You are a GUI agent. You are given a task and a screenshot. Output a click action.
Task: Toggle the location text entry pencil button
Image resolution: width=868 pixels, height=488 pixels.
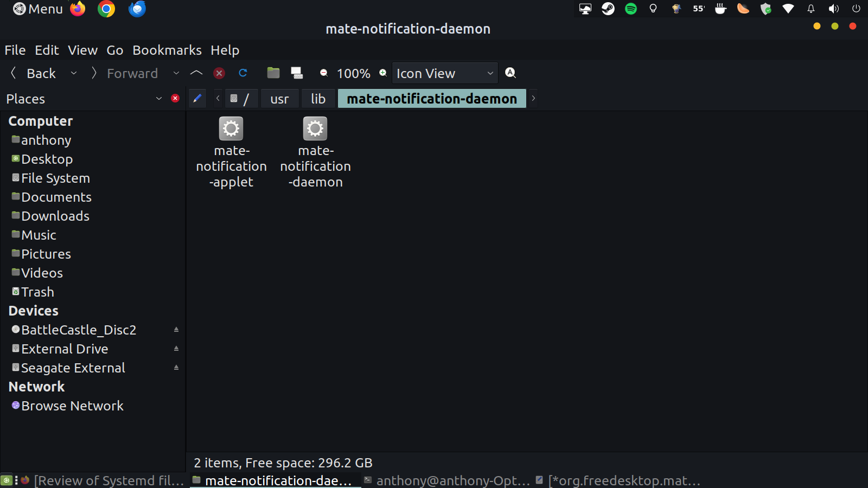click(x=197, y=99)
